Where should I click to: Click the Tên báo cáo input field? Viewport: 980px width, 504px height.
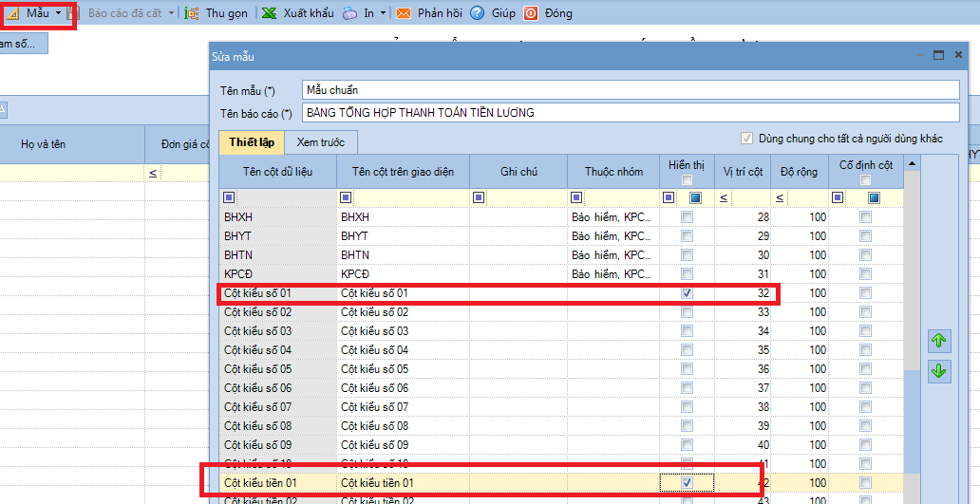pos(631,113)
